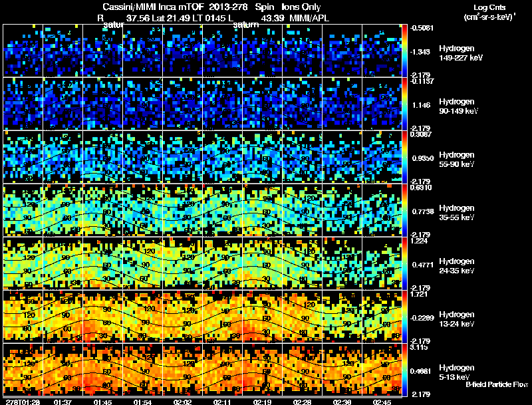Click the '02:36' time axis label

point(342,402)
